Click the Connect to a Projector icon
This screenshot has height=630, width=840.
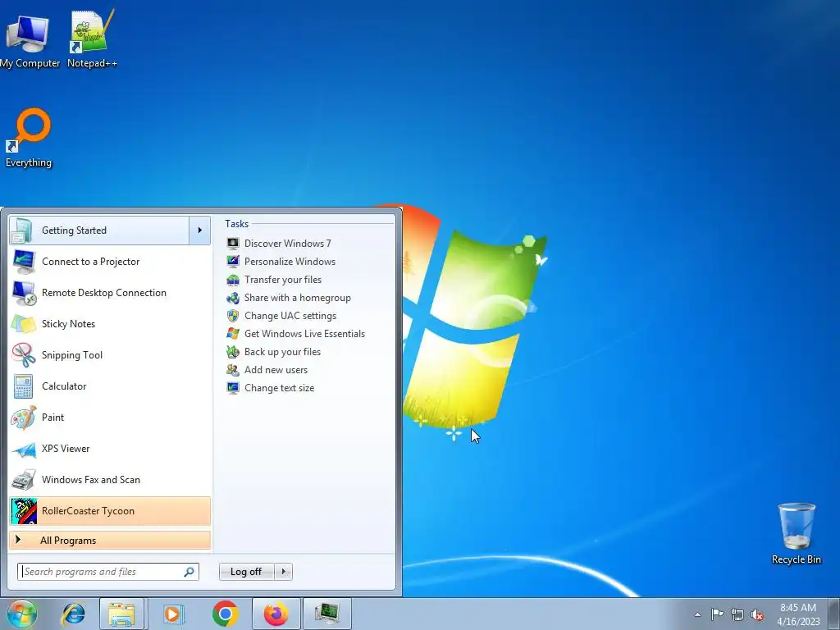coord(24,262)
